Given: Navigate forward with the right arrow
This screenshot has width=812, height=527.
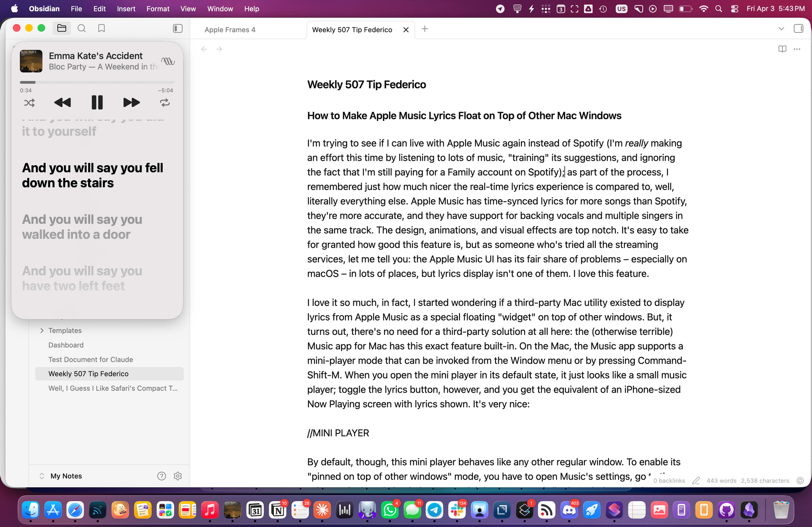Looking at the screenshot, I should [219, 49].
